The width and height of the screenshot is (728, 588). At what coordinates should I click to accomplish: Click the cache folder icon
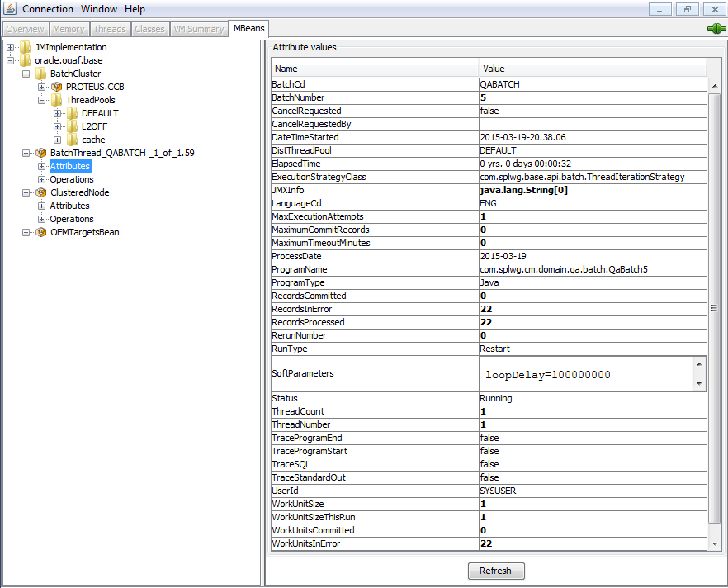pyautogui.click(x=73, y=140)
